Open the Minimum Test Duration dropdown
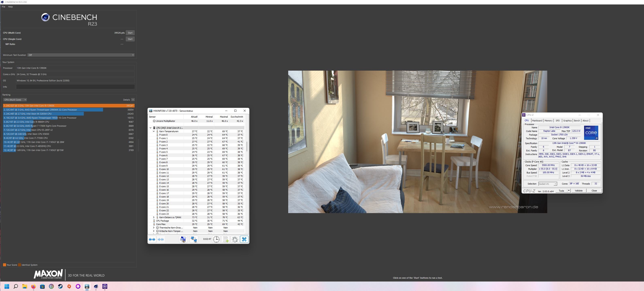 (81, 55)
